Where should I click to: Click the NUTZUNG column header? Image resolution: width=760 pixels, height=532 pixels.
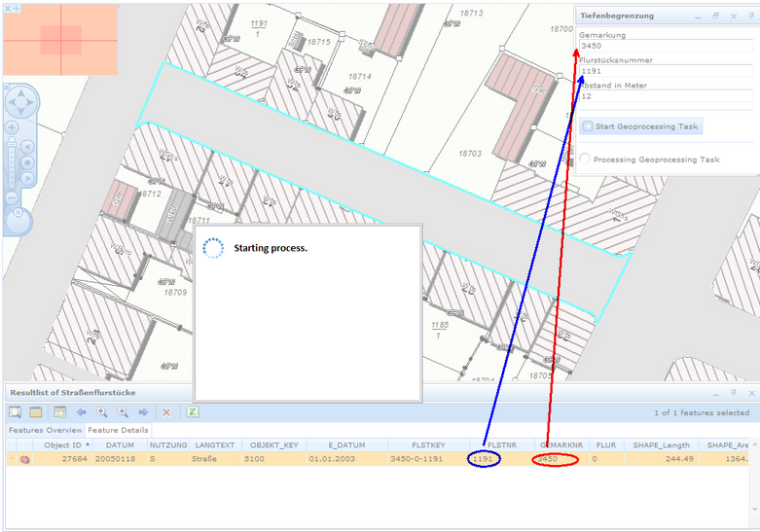coord(168,444)
